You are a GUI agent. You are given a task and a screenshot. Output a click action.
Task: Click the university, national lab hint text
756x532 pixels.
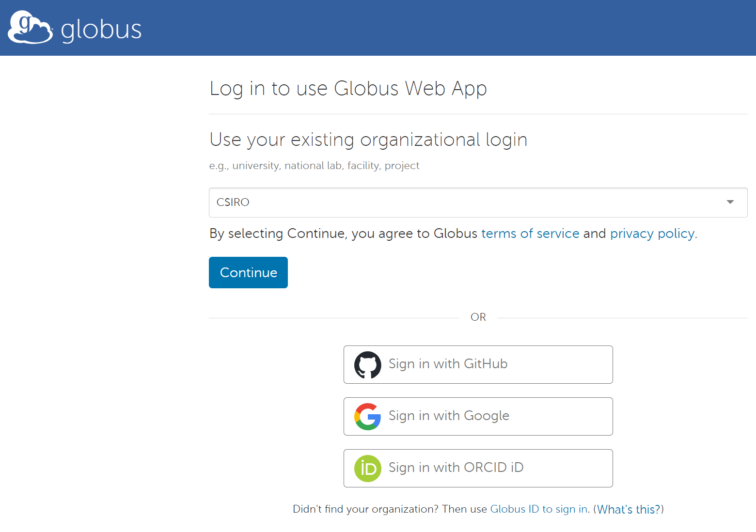314,166
